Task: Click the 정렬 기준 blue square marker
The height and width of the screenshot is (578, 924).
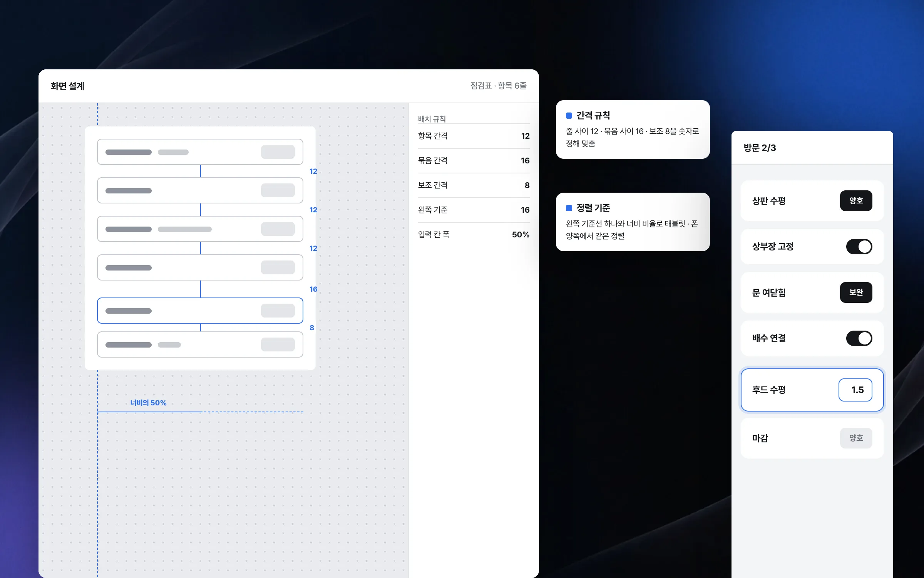Action: 569,208
